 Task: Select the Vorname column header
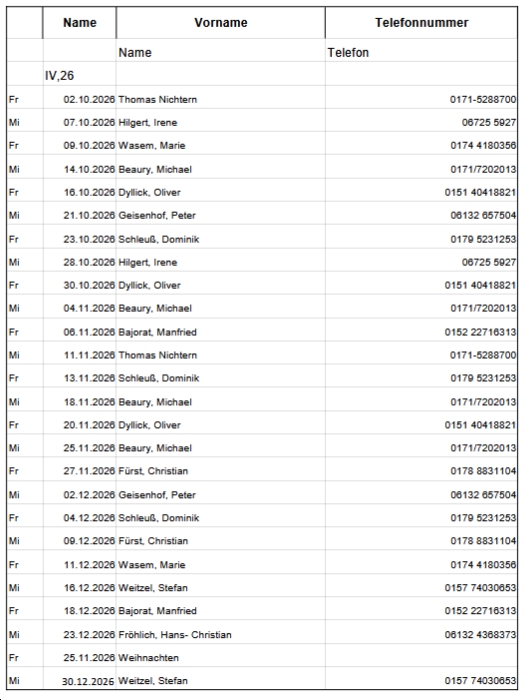coord(221,23)
